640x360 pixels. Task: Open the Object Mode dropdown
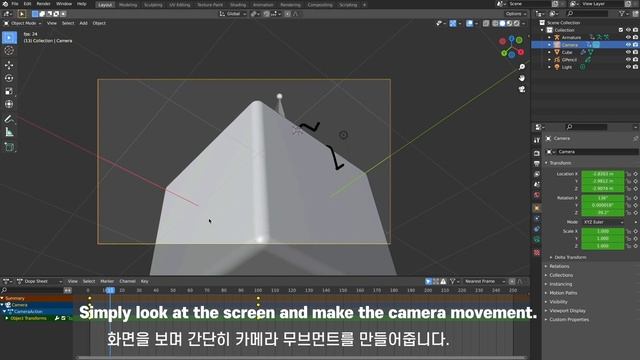click(x=23, y=23)
